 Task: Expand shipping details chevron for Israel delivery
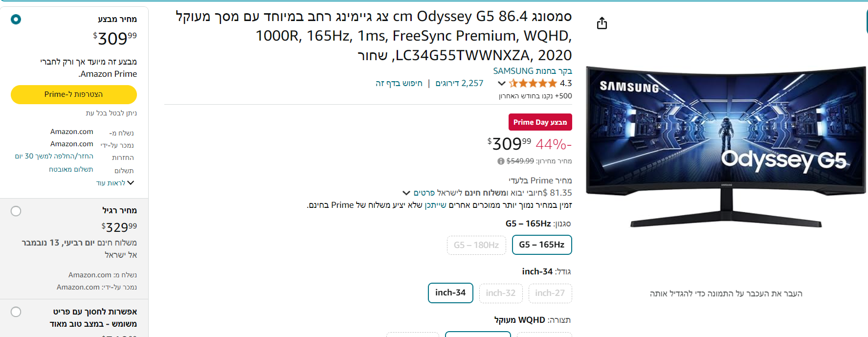pos(406,193)
